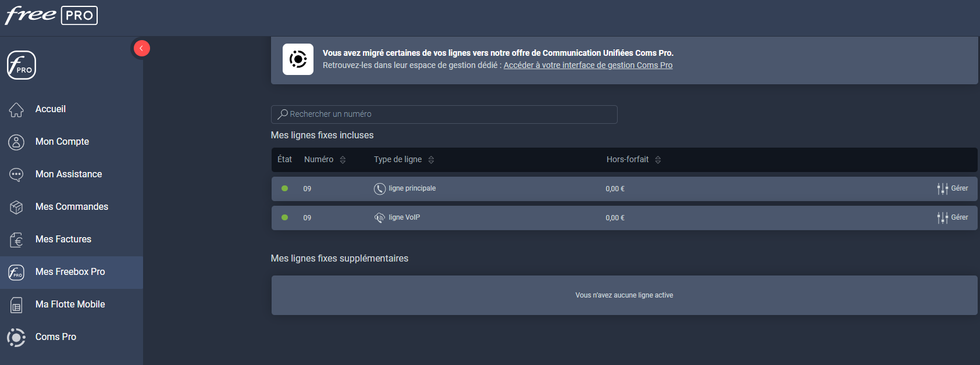The height and width of the screenshot is (365, 980).
Task: Click 0,00 € amount on ligne VoIP row
Action: [615, 218]
